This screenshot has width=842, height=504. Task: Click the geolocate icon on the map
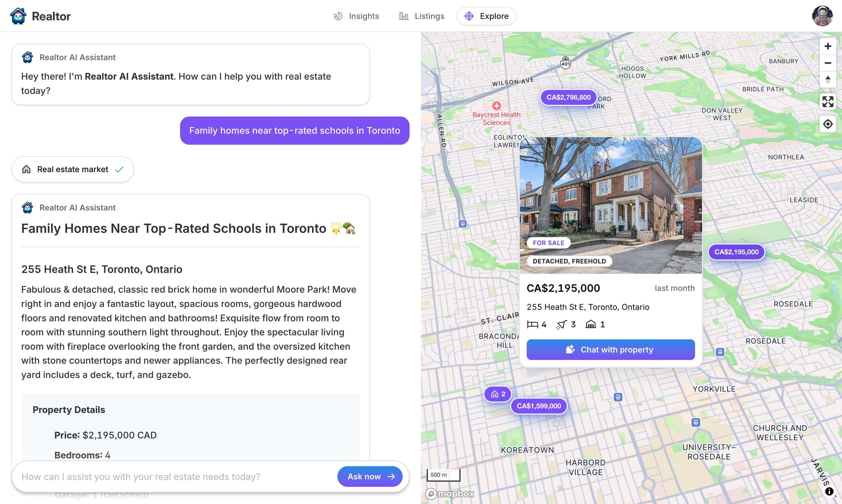point(828,124)
